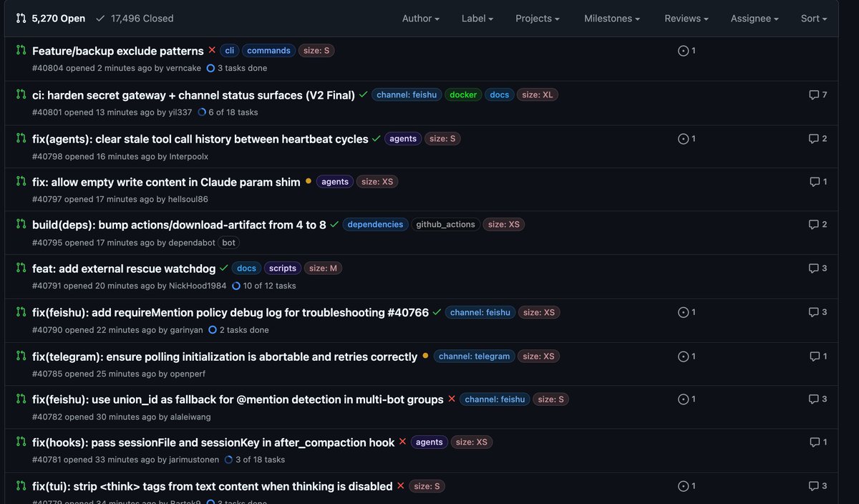Open PR fix(feishu): add requireMention policy debug log
The width and height of the screenshot is (859, 504).
pyautogui.click(x=230, y=313)
